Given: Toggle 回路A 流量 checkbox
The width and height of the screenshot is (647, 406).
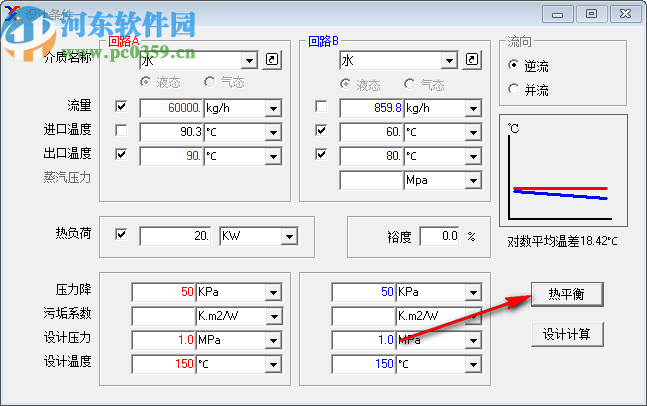Looking at the screenshot, I should pos(121,106).
